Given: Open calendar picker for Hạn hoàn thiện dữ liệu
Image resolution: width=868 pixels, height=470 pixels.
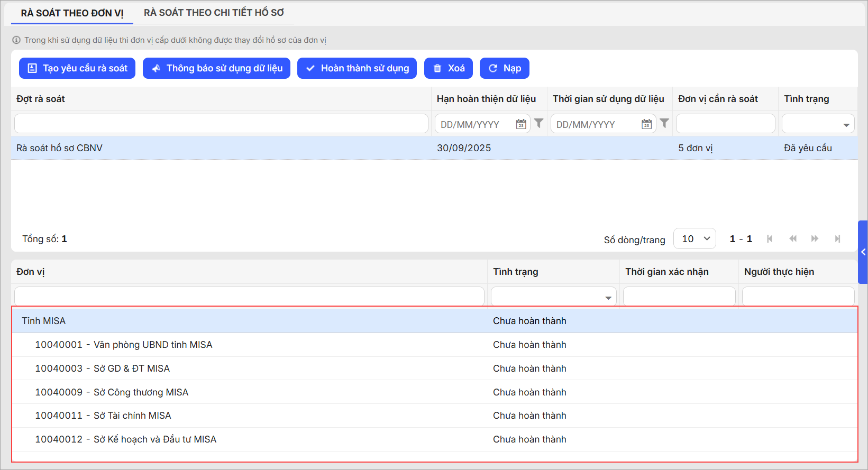Looking at the screenshot, I should point(521,124).
